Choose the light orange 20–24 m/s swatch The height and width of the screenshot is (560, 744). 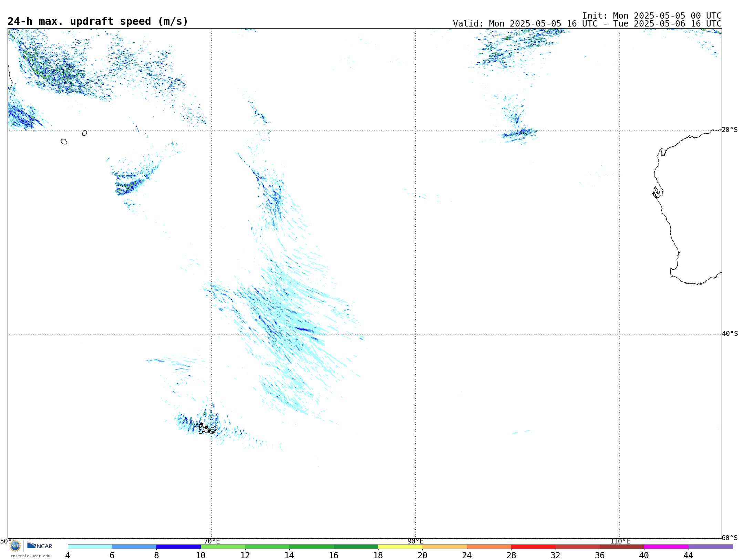(x=445, y=547)
